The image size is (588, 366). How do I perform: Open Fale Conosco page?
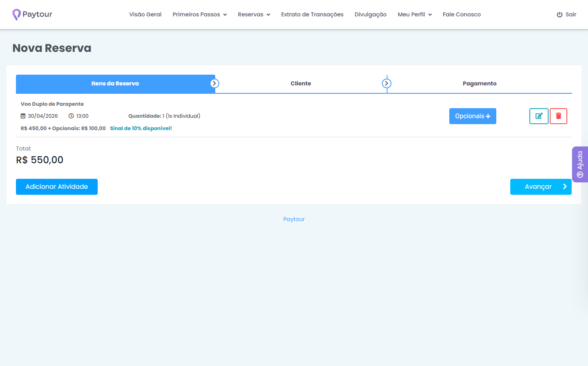click(462, 14)
